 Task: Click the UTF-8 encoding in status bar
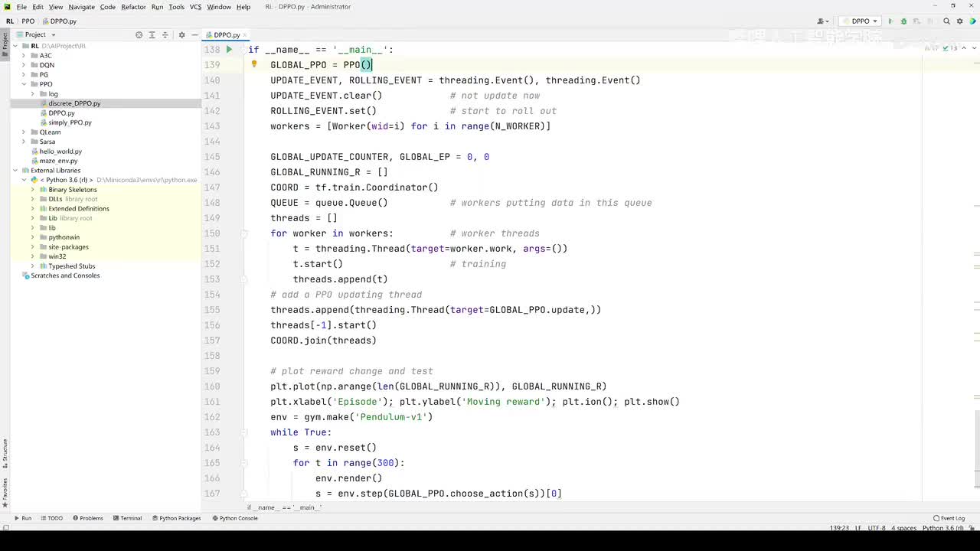tap(877, 528)
